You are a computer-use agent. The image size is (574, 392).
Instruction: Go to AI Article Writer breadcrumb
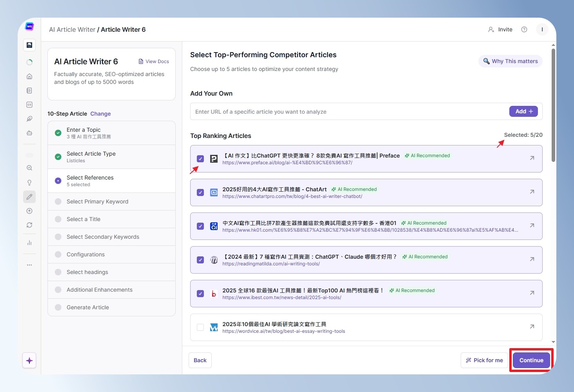pyautogui.click(x=72, y=29)
